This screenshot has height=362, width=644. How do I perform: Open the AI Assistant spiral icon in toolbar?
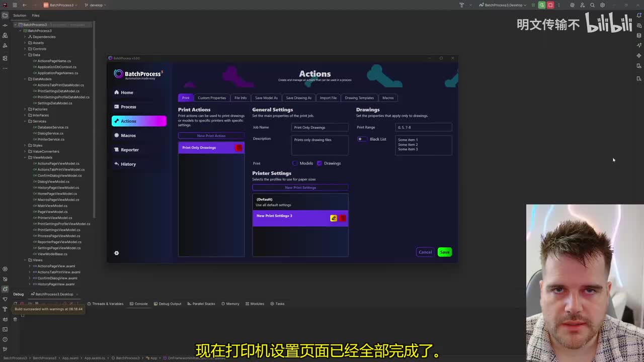click(x=572, y=5)
